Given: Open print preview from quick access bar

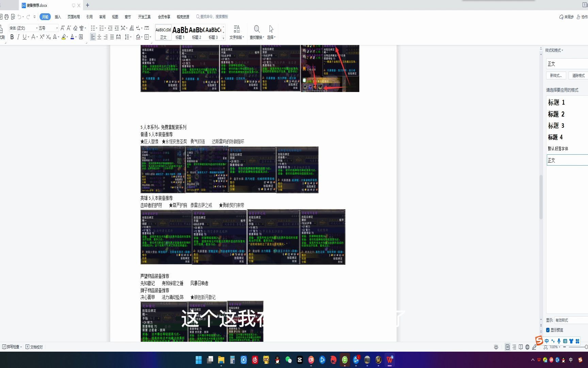Looking at the screenshot, I should click(x=13, y=17).
